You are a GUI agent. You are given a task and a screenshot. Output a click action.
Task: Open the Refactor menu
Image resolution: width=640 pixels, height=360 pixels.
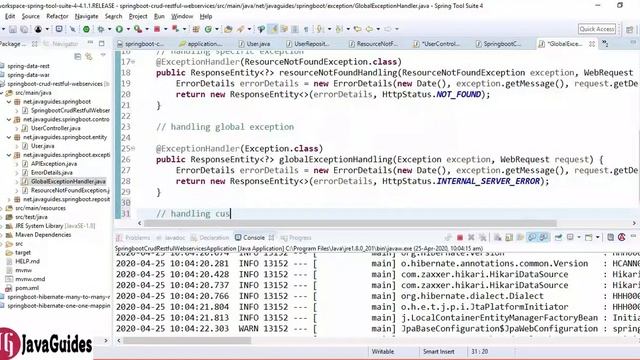(x=57, y=16)
